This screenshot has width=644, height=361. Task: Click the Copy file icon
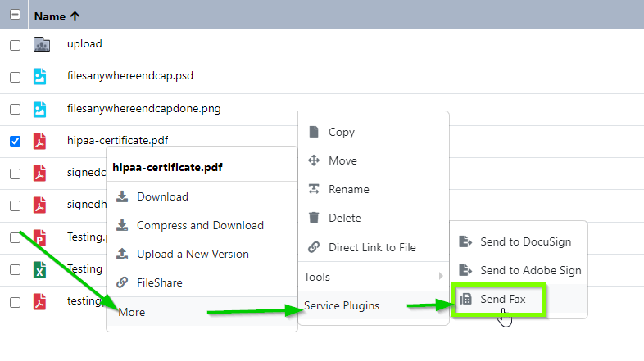tap(313, 132)
